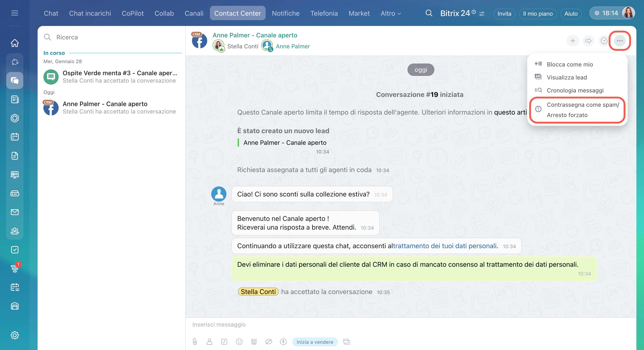Click the attach file paperclip icon
Image resolution: width=644 pixels, height=350 pixels.
pyautogui.click(x=195, y=341)
